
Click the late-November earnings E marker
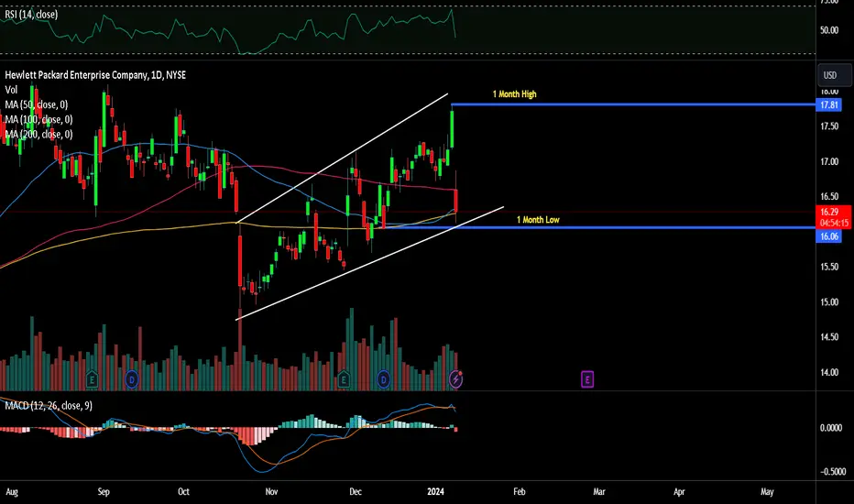click(343, 379)
